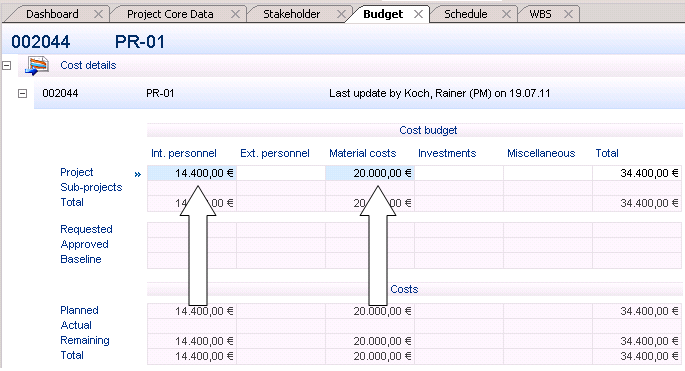Image resolution: width=685 pixels, height=371 pixels.
Task: Switch to the Schedule tab
Action: point(466,14)
